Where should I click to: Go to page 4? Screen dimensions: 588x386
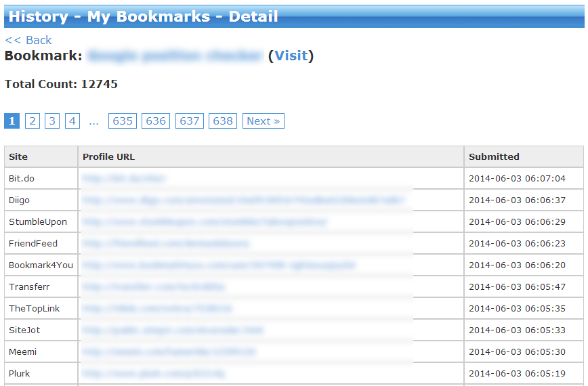72,121
